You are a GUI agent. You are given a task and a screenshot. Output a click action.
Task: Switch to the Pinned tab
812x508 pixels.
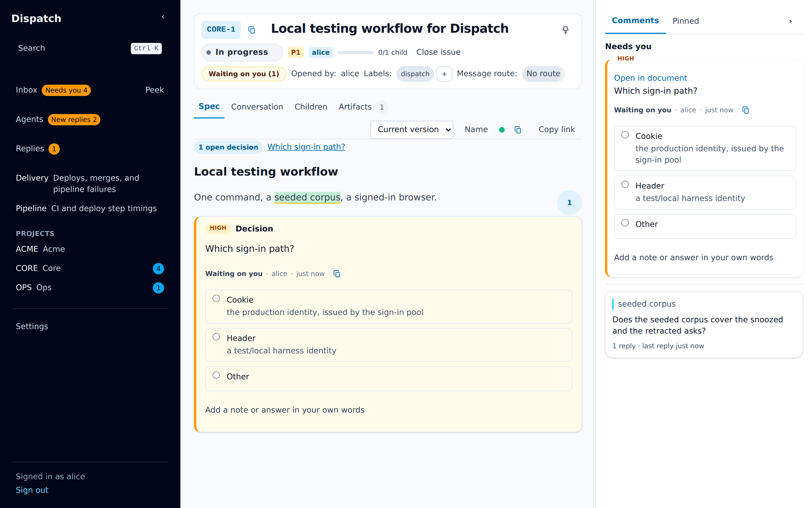point(685,21)
